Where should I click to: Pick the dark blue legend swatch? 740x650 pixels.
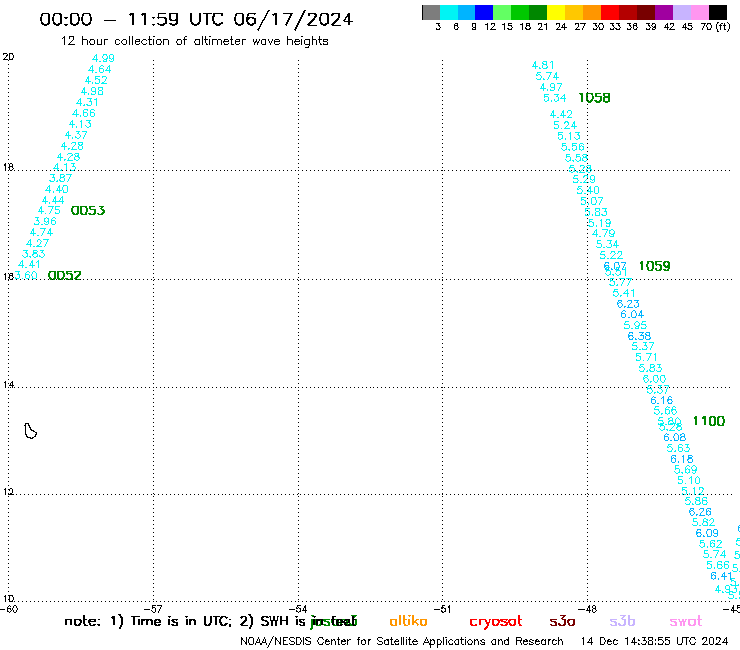pos(485,12)
